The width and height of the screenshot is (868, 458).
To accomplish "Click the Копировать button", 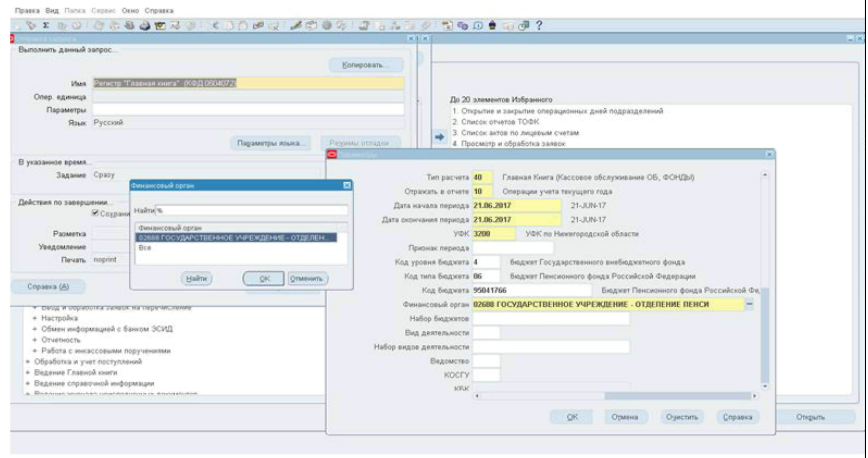I will click(x=366, y=65).
